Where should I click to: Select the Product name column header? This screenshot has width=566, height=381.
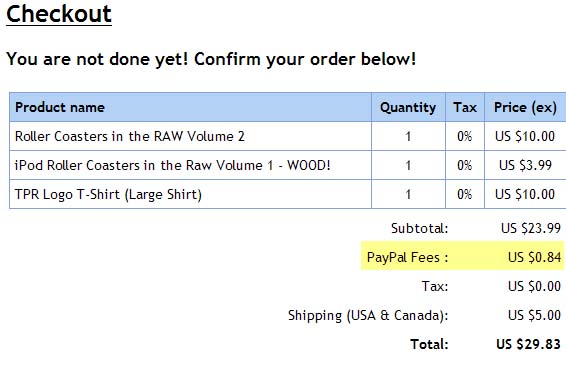[x=60, y=107]
